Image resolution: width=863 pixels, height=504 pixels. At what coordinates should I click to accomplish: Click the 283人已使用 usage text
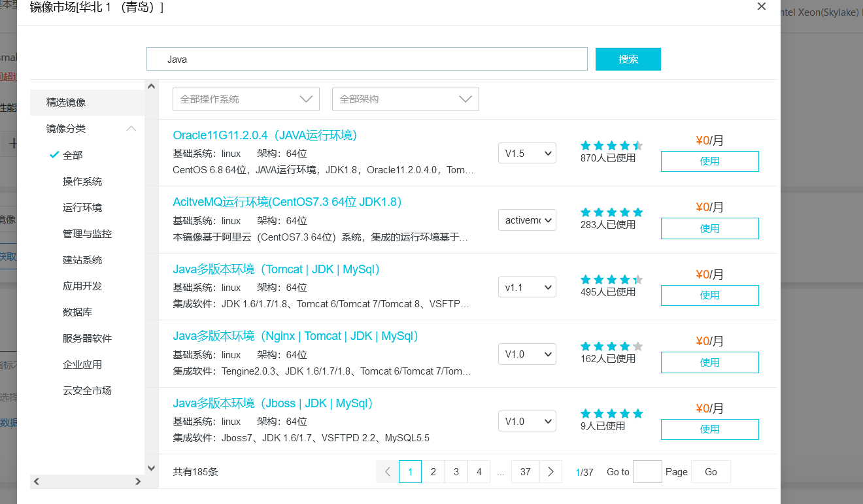pyautogui.click(x=608, y=224)
